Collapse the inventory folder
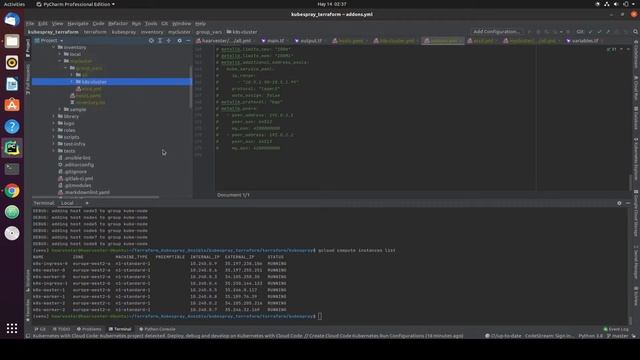 [x=53, y=47]
